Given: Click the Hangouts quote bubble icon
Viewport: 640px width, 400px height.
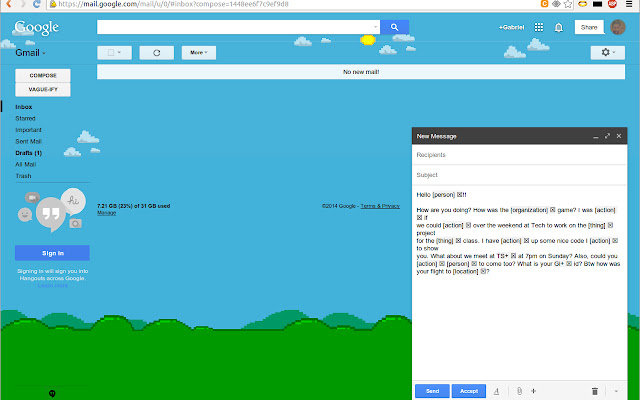Looking at the screenshot, I should 51,213.
